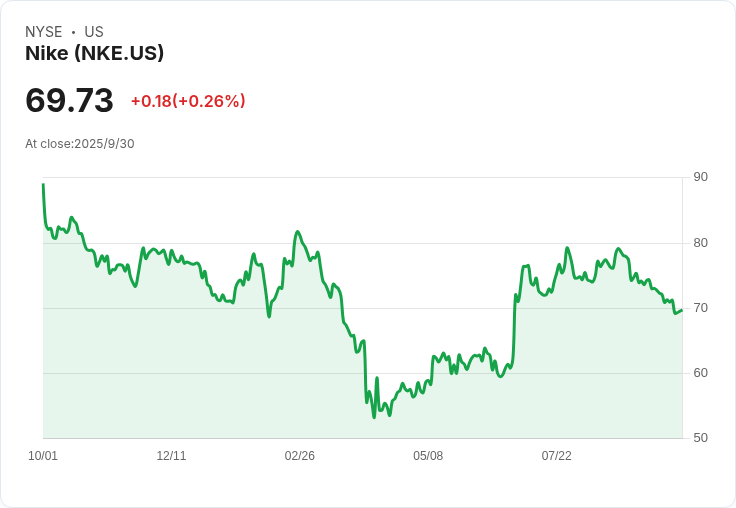Click the final endpoint of the price line
The height and width of the screenshot is (508, 736).
click(682, 310)
